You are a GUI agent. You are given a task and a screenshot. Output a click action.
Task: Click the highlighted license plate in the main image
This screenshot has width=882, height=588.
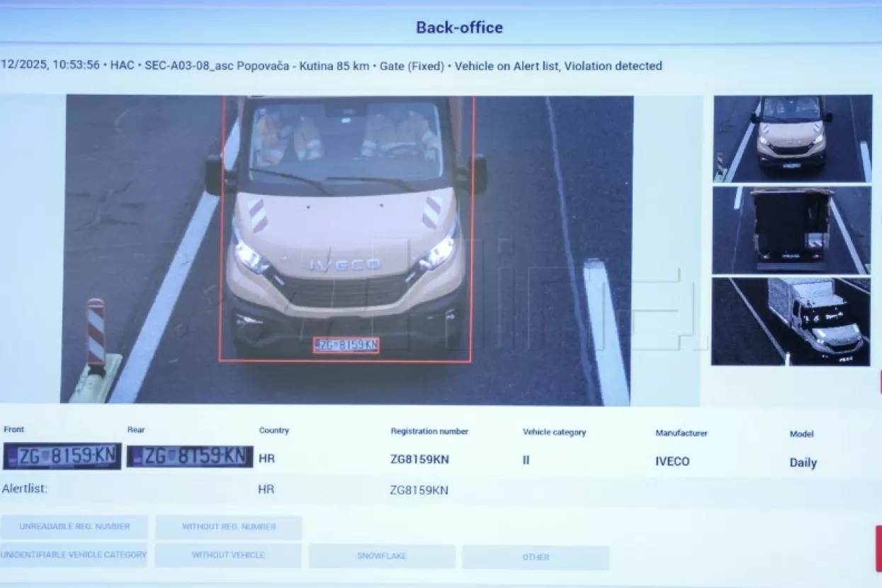(346, 345)
